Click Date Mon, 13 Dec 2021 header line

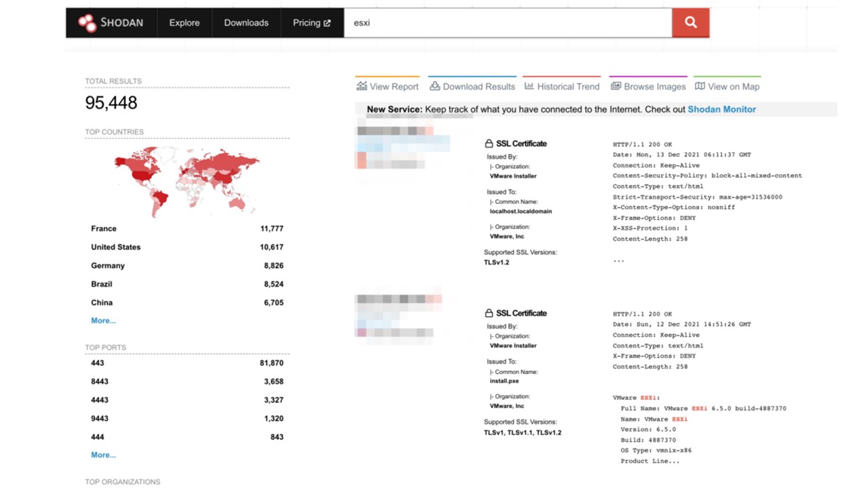tap(682, 155)
